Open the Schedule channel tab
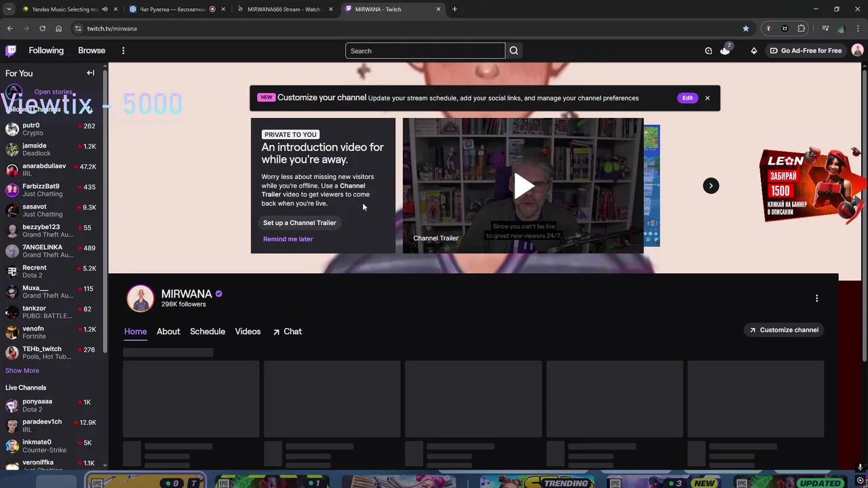This screenshot has height=488, width=868. tap(208, 331)
